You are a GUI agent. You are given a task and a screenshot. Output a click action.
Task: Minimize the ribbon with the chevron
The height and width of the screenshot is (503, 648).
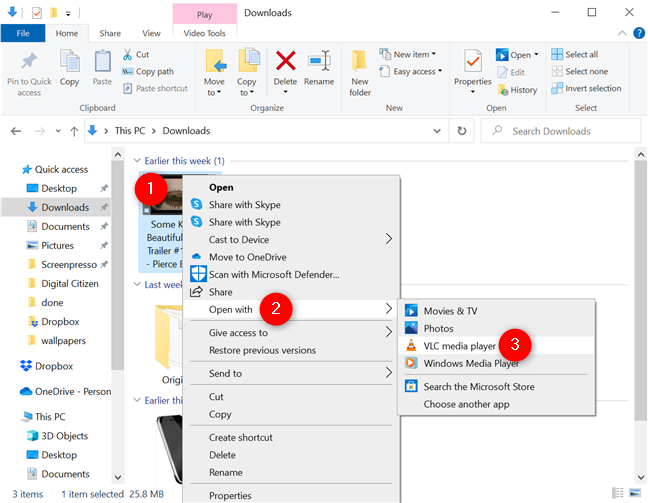pos(622,33)
